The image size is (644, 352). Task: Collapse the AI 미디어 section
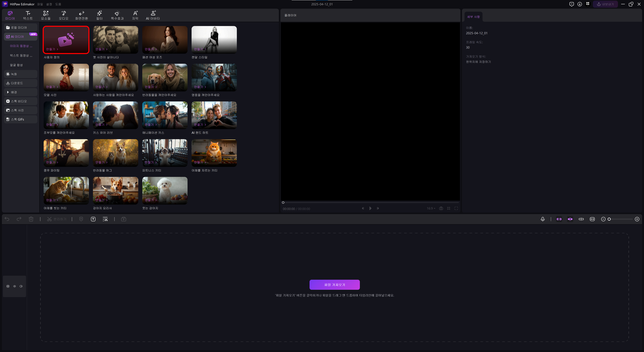point(21,36)
